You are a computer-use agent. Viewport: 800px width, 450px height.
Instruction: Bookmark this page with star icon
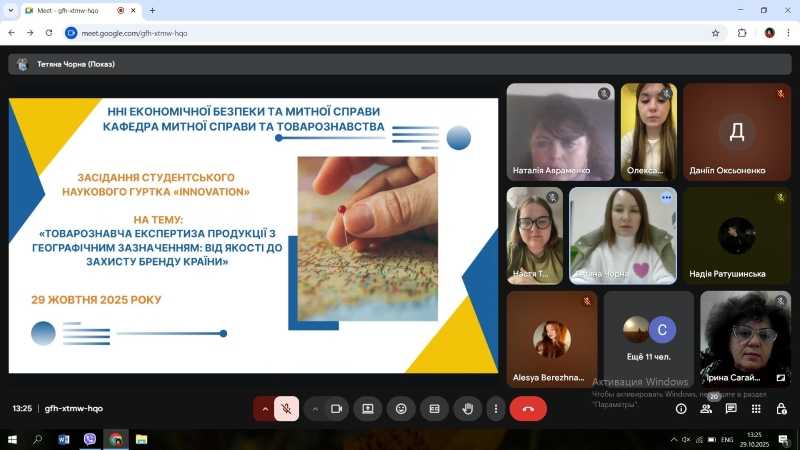(715, 33)
